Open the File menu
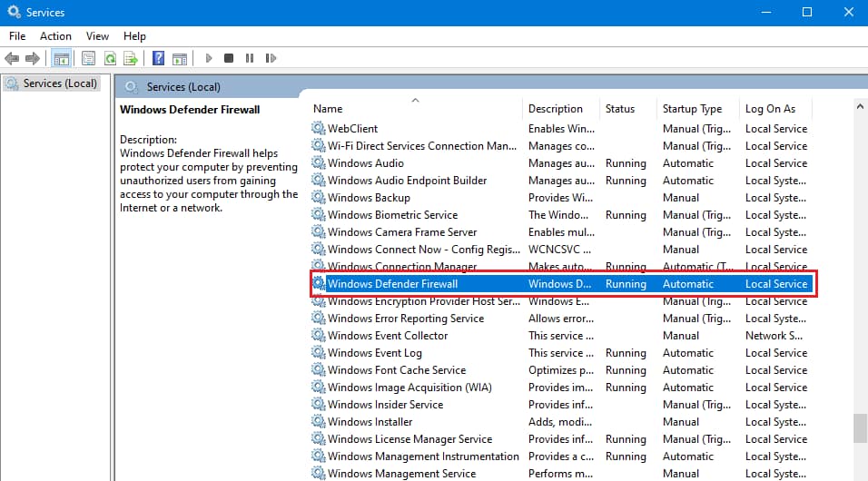Image resolution: width=868 pixels, height=481 pixels. click(x=17, y=36)
